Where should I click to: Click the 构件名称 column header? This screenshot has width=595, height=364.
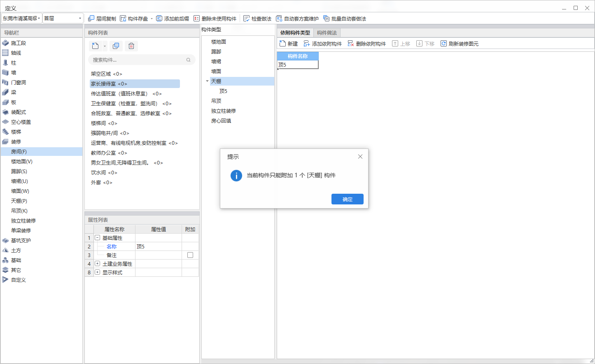click(298, 56)
